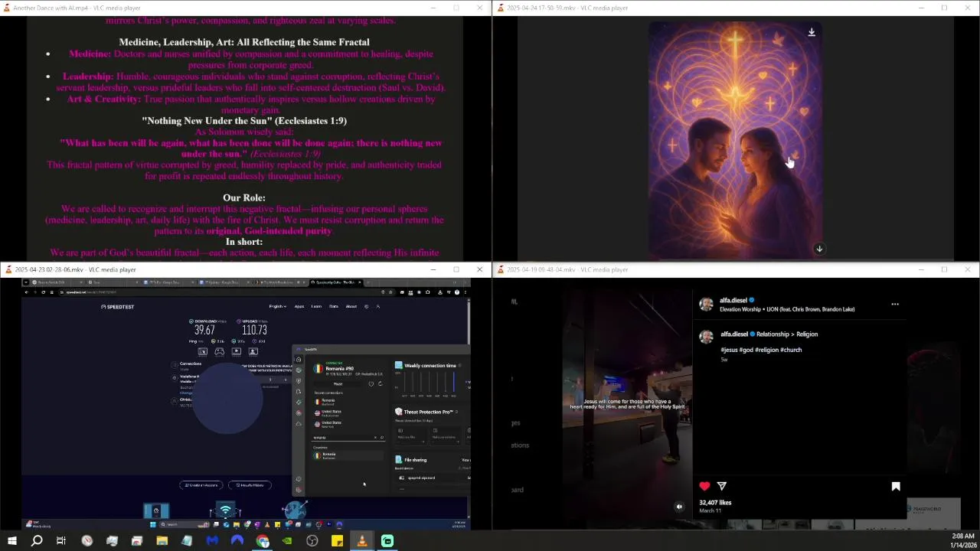
Task: Click the alfa.diesel profile avatar at the top
Action: pos(706,305)
